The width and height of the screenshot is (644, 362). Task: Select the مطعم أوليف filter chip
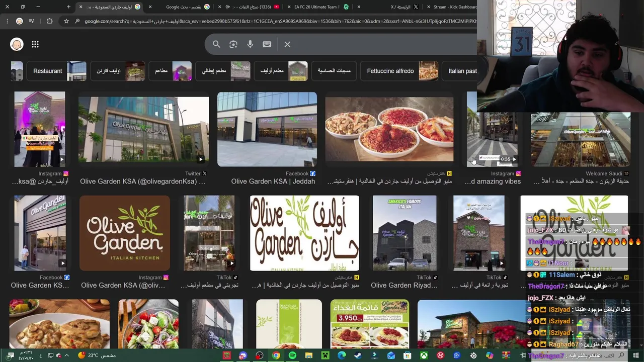pos(281,71)
